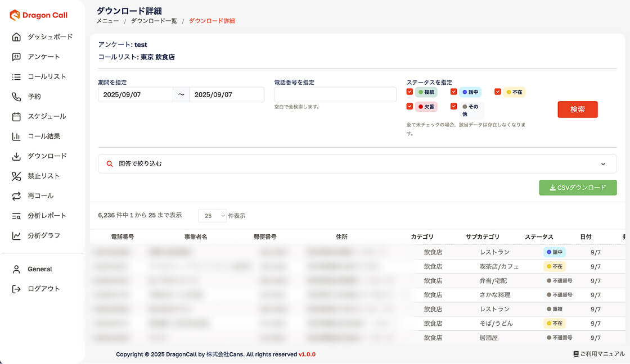
Task: Open the アンケート survey icon
Action: click(x=16, y=57)
